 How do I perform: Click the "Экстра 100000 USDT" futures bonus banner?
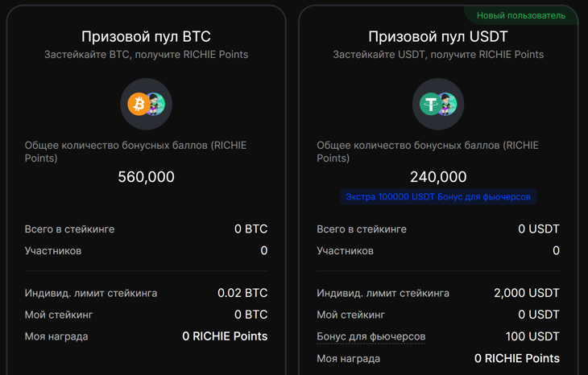click(x=438, y=196)
